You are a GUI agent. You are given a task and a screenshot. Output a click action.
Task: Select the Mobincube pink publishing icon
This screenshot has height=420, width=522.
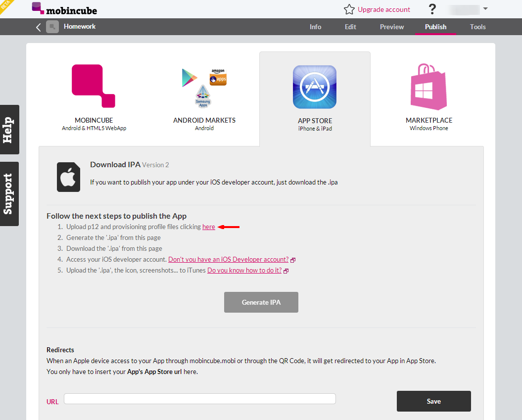pyautogui.click(x=94, y=86)
